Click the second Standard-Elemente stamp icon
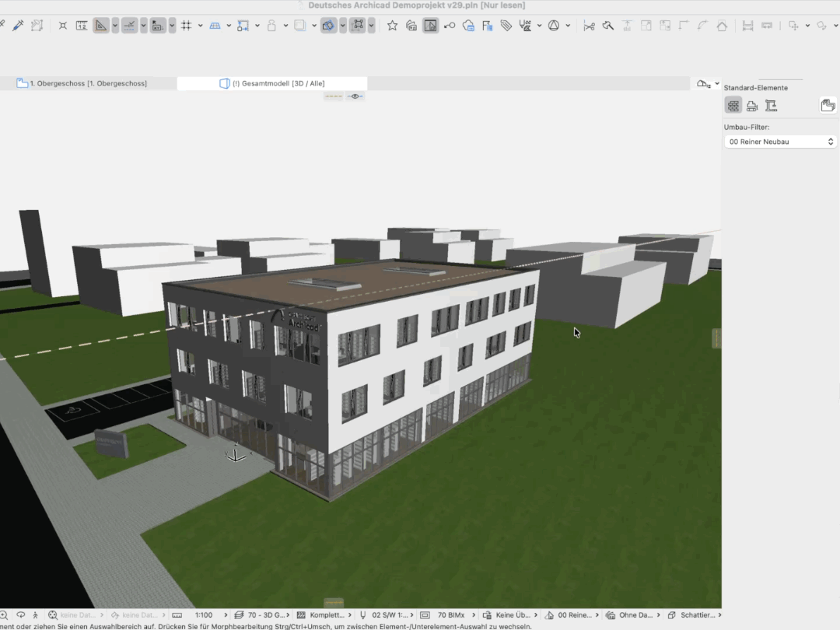The image size is (840, 630). pyautogui.click(x=752, y=106)
